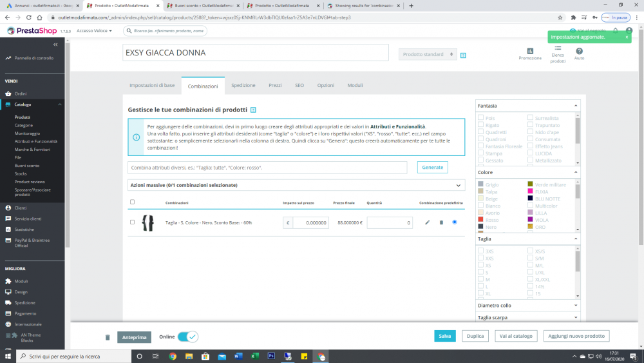Click the PrestaShop logo
Image resolution: width=644 pixels, height=363 pixels.
pyautogui.click(x=32, y=31)
